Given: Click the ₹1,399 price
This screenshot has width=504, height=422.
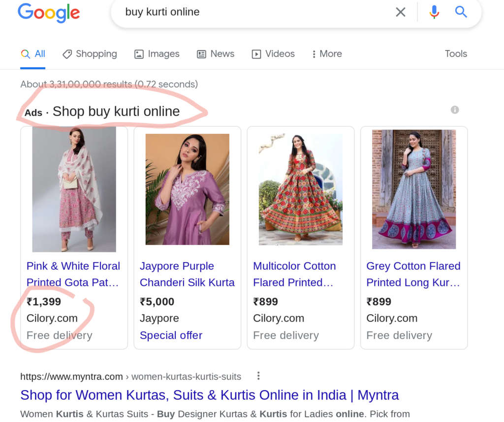Looking at the screenshot, I should click(44, 301).
